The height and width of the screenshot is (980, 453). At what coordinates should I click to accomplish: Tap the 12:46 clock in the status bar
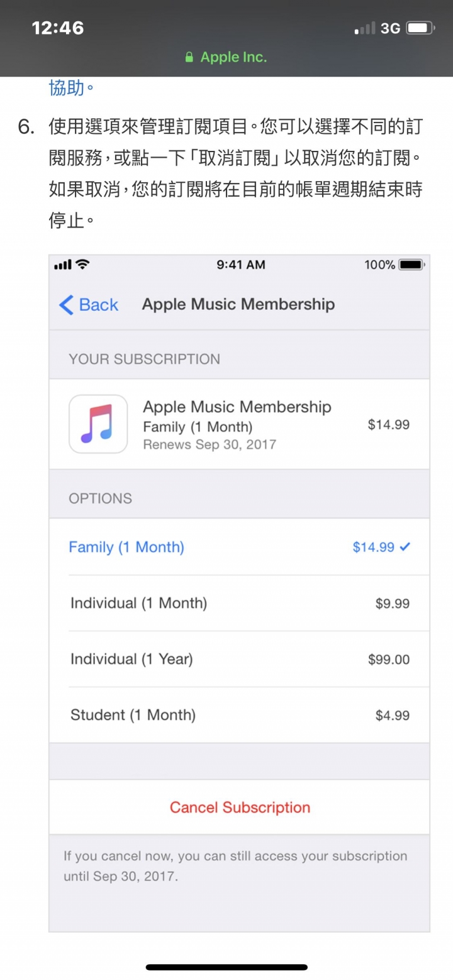pos(57,28)
